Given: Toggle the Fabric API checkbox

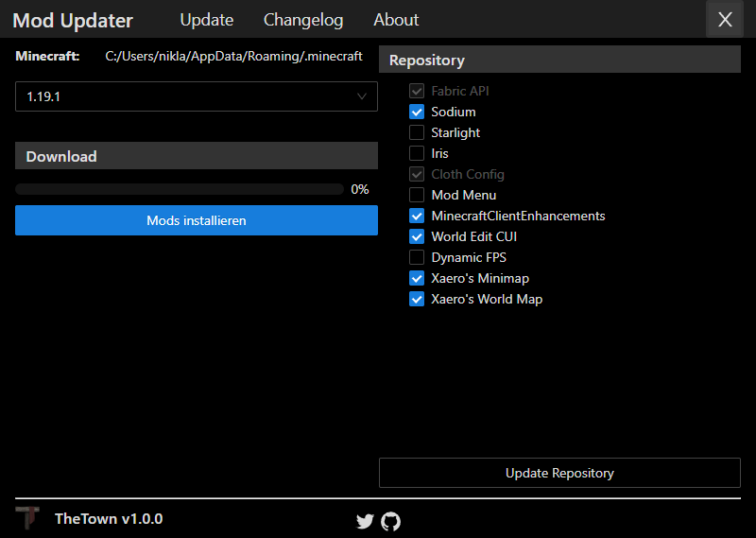Looking at the screenshot, I should click(417, 91).
